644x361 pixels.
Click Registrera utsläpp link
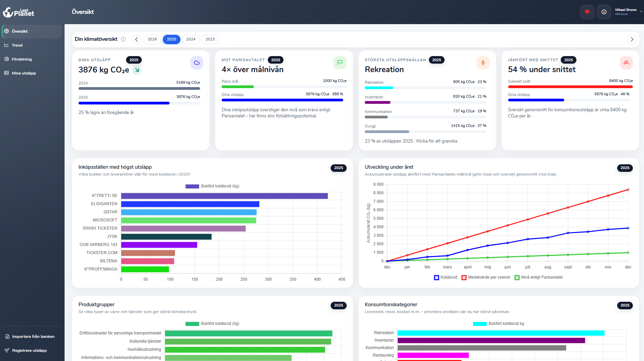[x=30, y=350]
